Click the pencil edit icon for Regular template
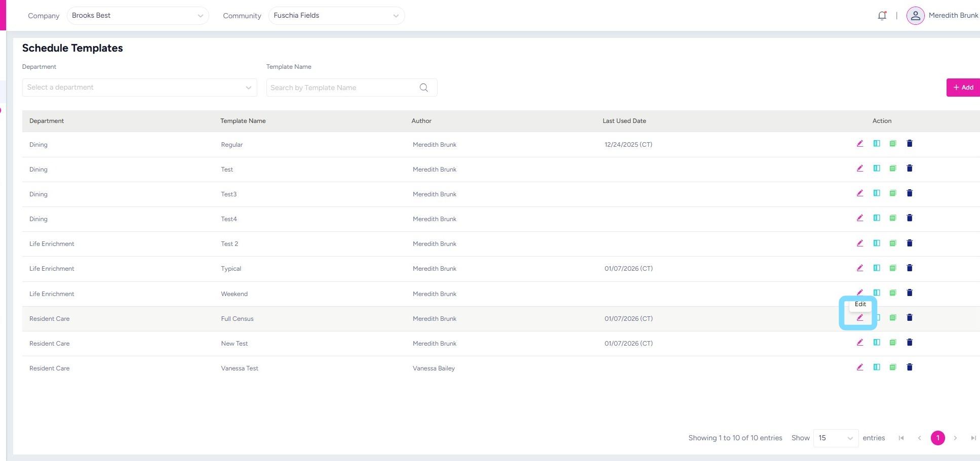 (859, 144)
